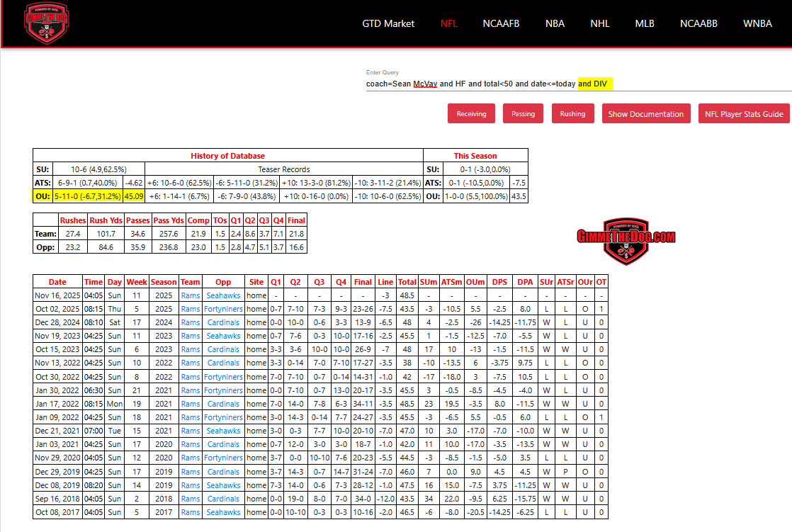This screenshot has height=532, width=792.
Task: Click the Date column header
Action: click(57, 282)
